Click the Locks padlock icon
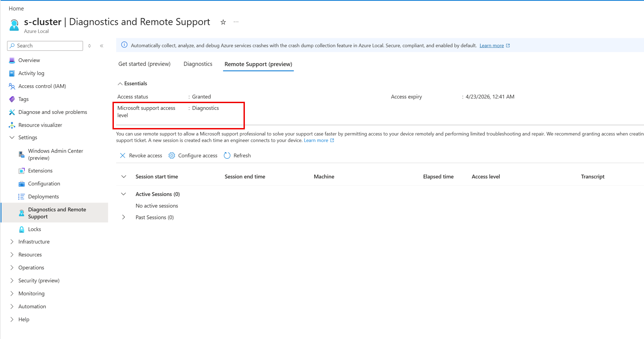Screen dimensions: 644x339 [x=22, y=229]
